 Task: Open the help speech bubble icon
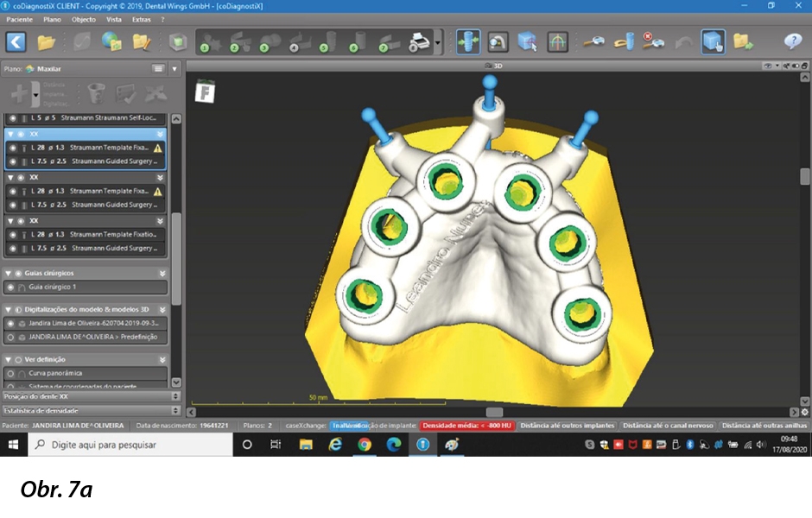[x=793, y=41]
